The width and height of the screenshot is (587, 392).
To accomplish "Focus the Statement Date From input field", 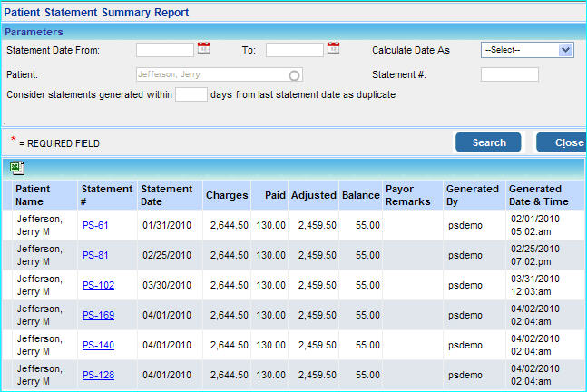I will (x=164, y=50).
